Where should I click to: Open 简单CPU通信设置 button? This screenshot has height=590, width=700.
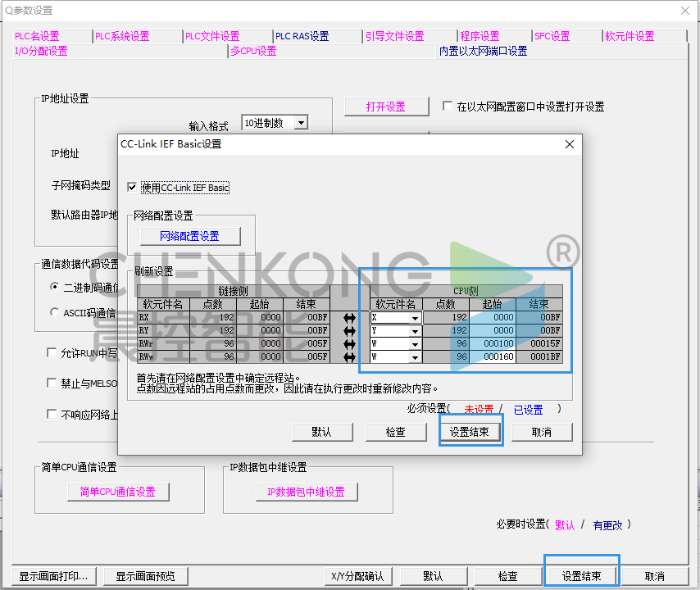click(118, 492)
